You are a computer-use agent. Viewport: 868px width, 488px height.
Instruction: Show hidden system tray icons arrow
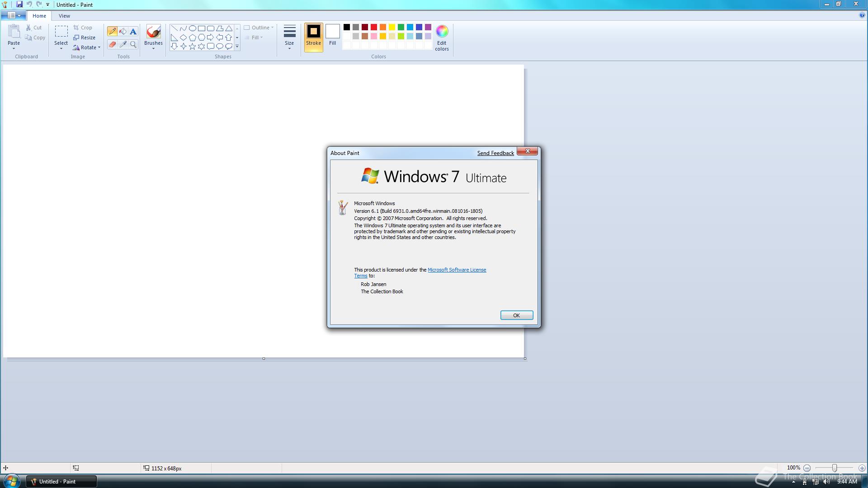[x=793, y=482]
